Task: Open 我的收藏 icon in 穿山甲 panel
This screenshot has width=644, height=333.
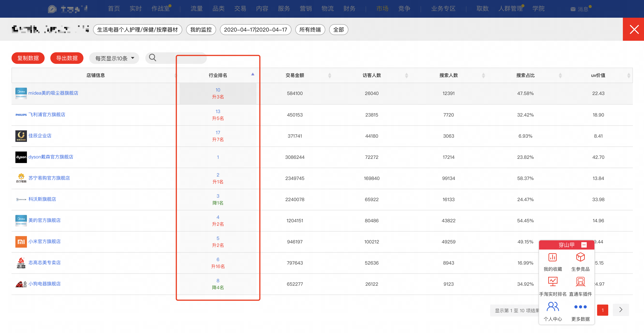Action: pos(552,257)
